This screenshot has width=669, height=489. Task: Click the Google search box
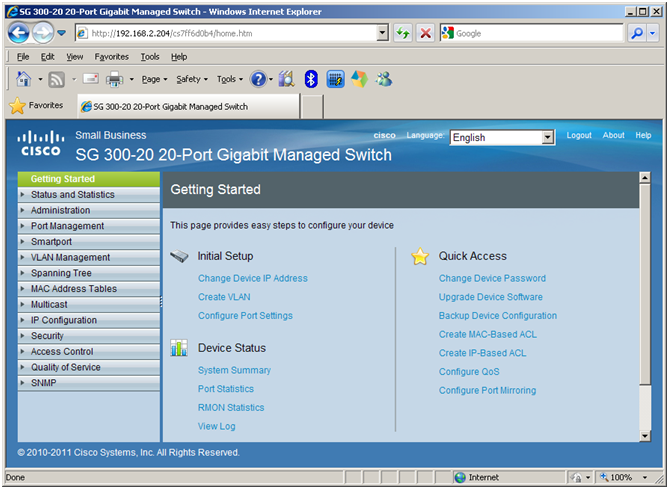tap(531, 33)
